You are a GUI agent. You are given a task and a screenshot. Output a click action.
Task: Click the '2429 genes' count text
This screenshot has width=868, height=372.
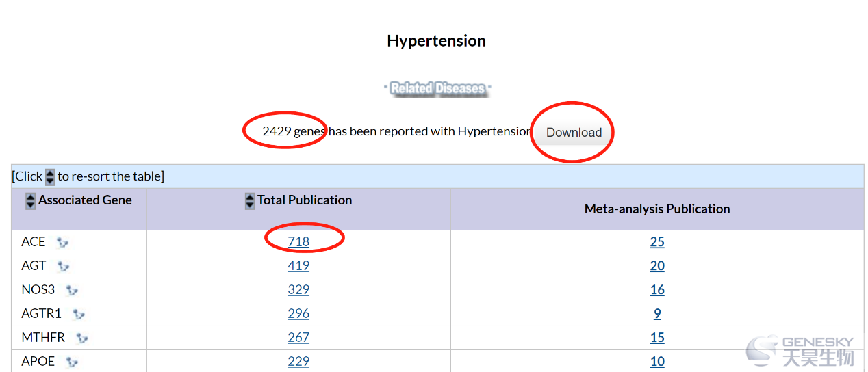click(x=294, y=131)
